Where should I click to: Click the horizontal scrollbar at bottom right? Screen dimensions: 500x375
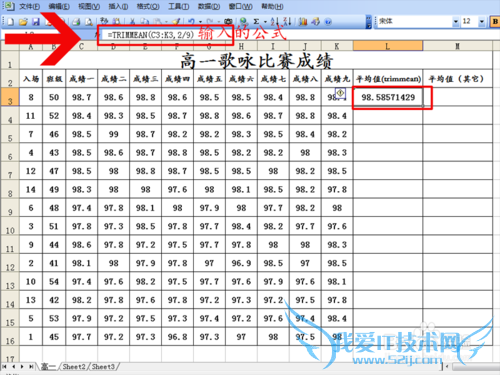pos(476,367)
